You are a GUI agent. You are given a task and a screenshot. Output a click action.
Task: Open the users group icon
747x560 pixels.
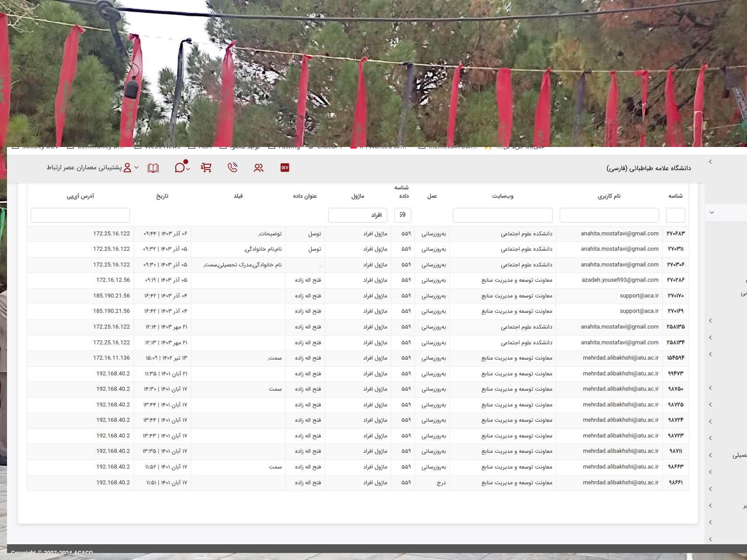[x=259, y=168]
